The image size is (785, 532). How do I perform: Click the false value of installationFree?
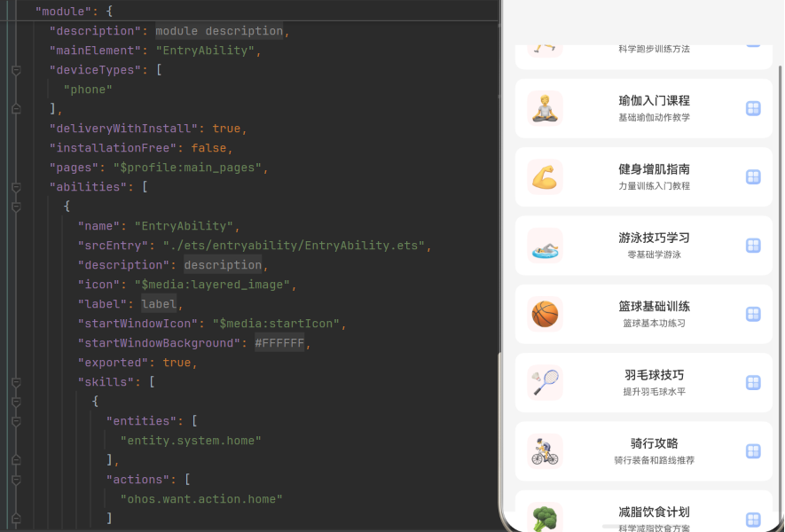(208, 148)
